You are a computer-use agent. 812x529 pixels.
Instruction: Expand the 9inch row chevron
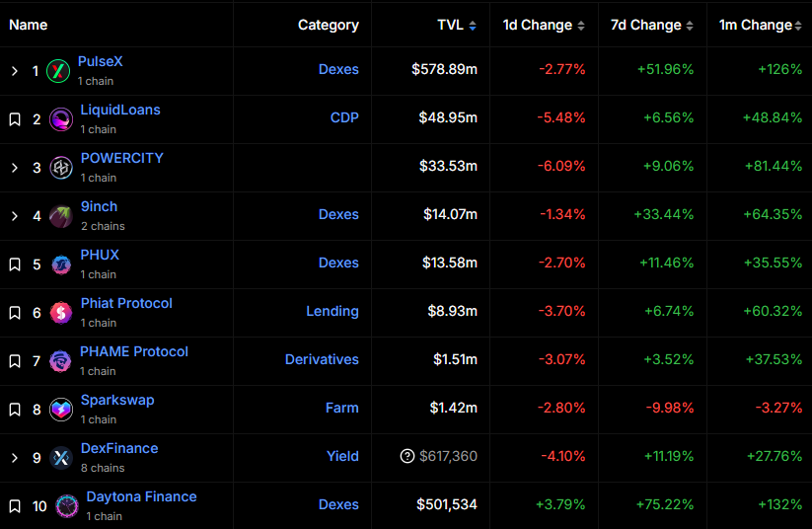coord(15,216)
